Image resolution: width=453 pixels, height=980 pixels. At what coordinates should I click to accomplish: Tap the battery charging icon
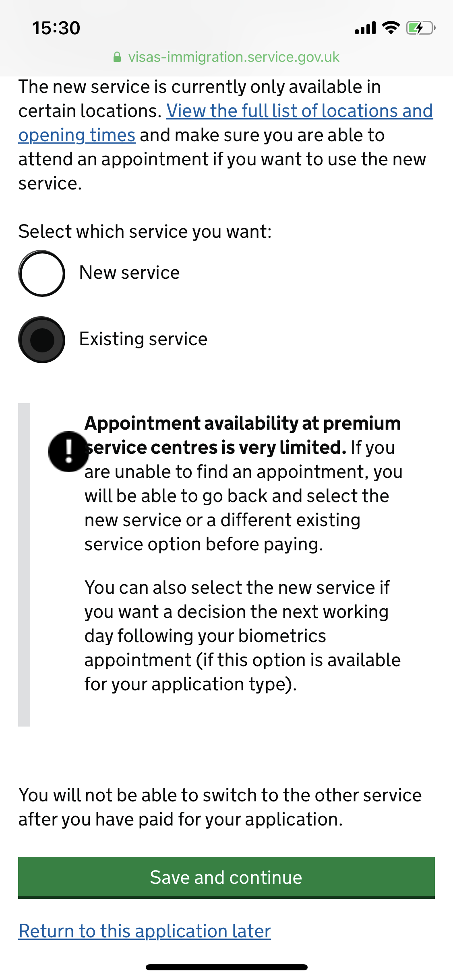[421, 28]
